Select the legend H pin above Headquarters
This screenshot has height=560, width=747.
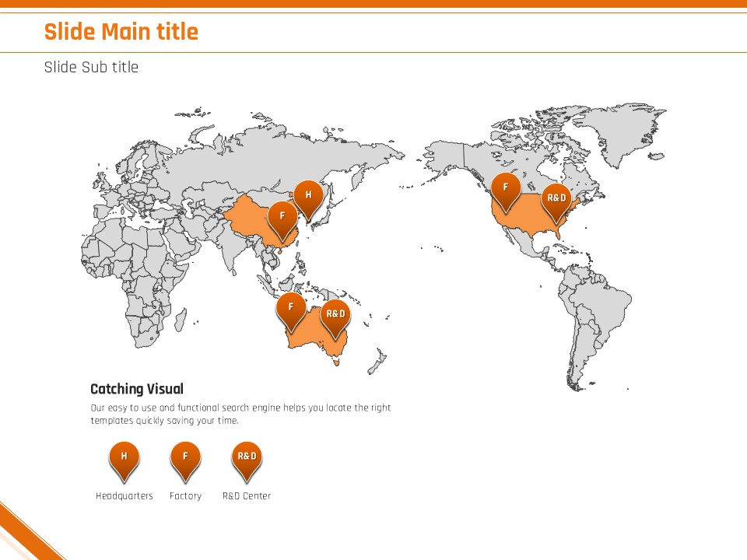tap(124, 457)
